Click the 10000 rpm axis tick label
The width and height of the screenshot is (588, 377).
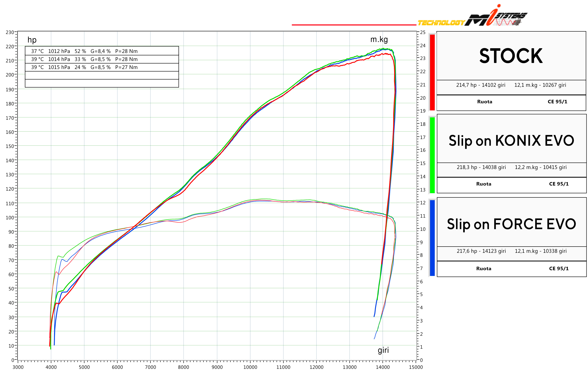point(250,367)
